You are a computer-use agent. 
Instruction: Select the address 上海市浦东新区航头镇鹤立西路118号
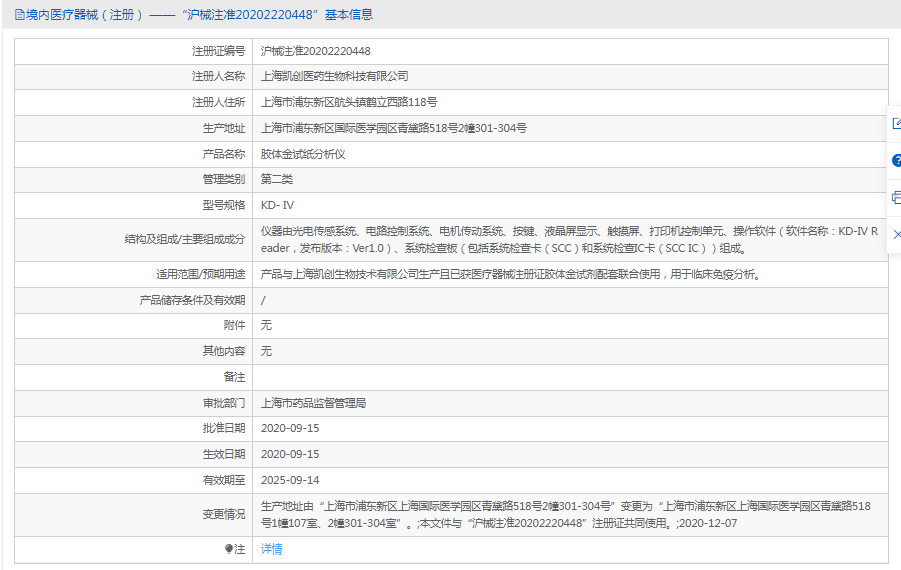click(349, 102)
